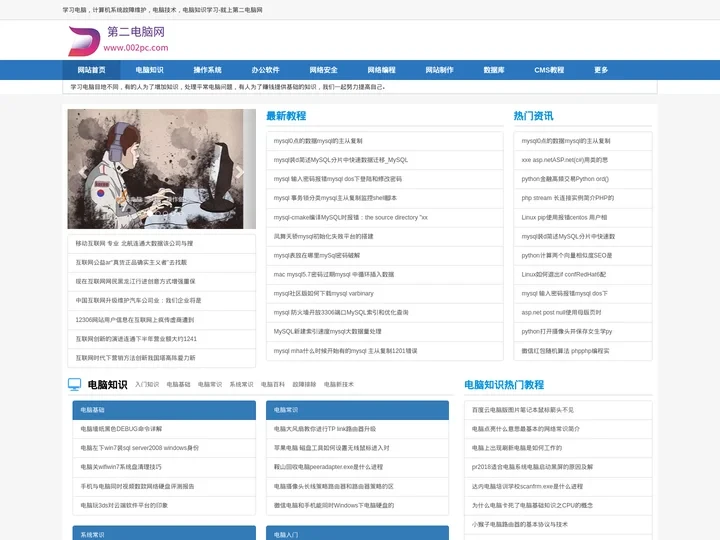Open the 'mac mysql5.7密码过期' article

[384, 275]
